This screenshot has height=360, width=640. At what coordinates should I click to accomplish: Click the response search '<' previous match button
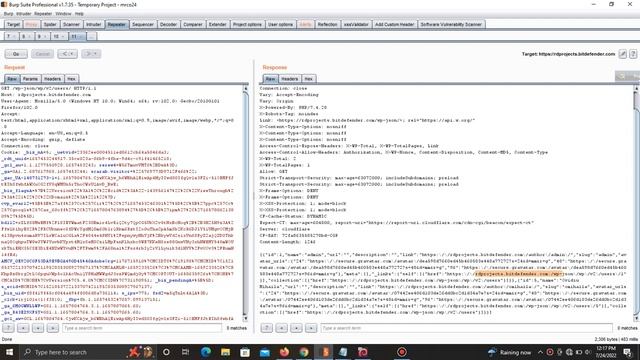point(282,328)
